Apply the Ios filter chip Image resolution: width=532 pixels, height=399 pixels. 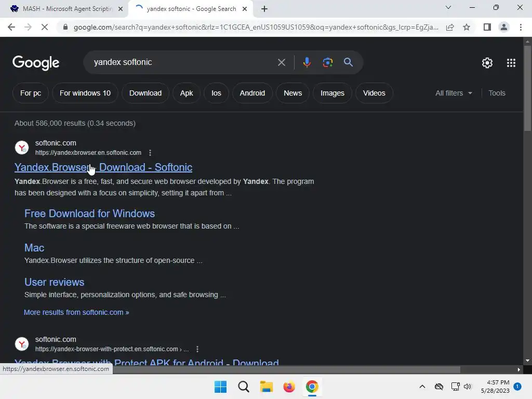[216, 93]
